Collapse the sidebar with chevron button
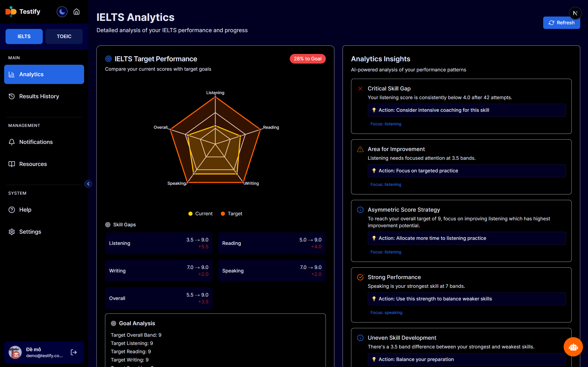Screen dimensions: 588x367 [x=88, y=184]
